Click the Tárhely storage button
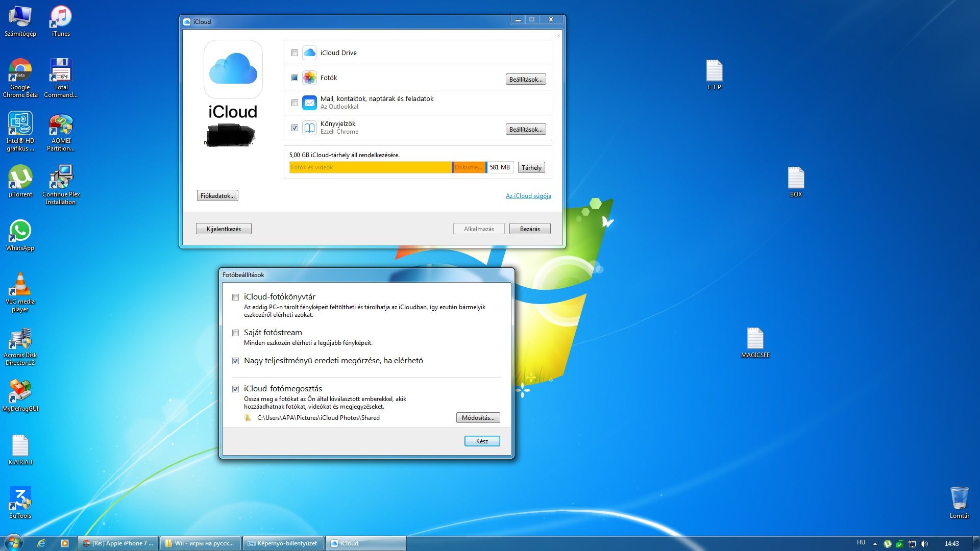This screenshot has height=551, width=980. 531,167
